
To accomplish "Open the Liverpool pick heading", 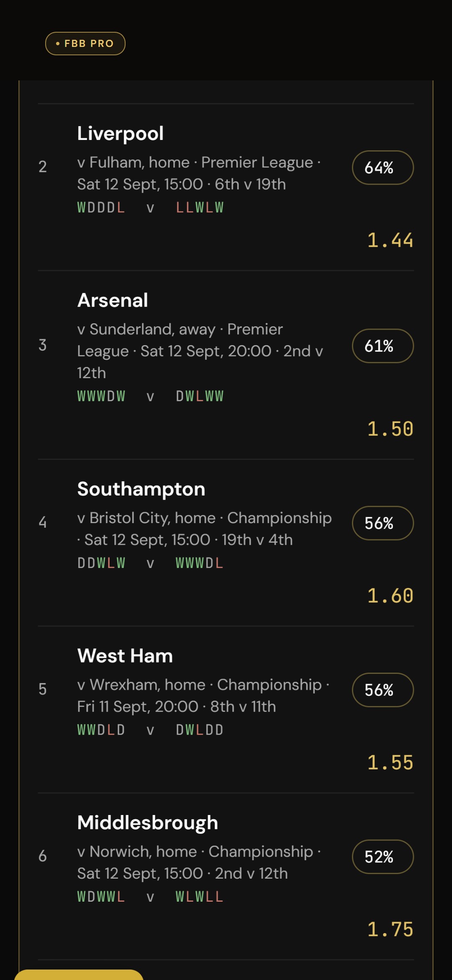I will [121, 134].
